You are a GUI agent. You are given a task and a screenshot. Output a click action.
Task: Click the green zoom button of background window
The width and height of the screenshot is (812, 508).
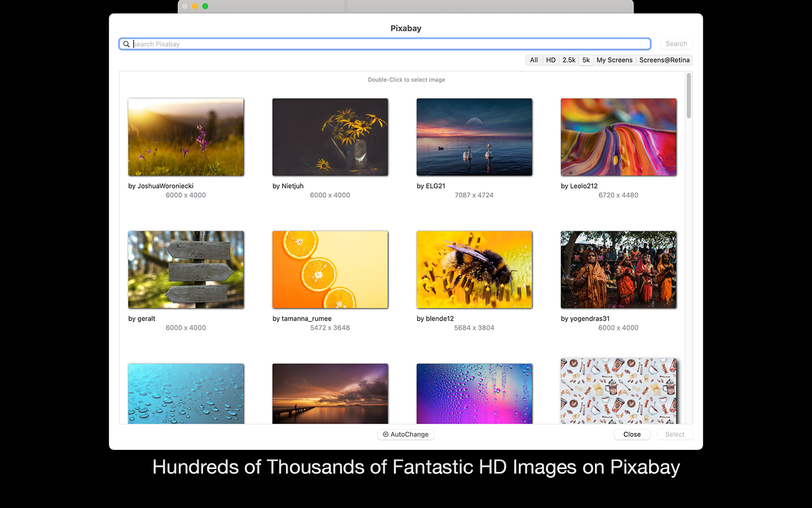[x=205, y=6]
